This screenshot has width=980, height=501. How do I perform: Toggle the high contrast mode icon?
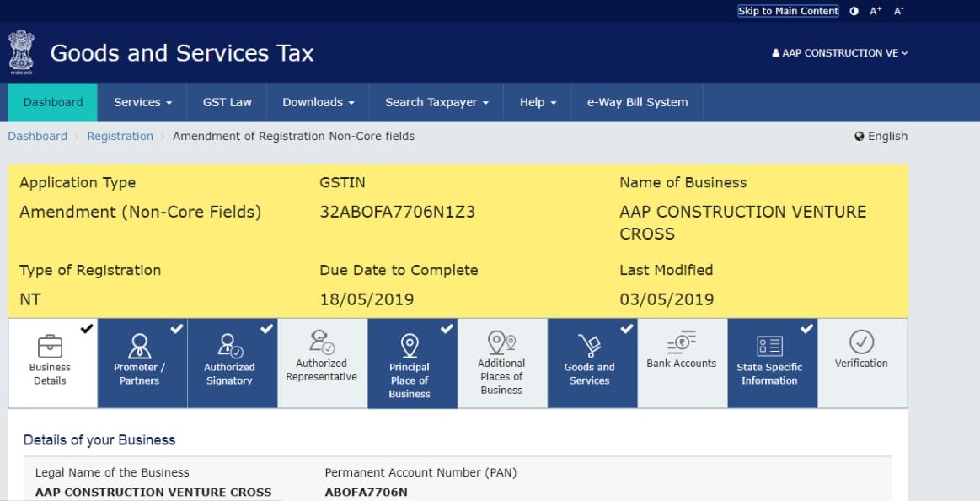(x=854, y=11)
